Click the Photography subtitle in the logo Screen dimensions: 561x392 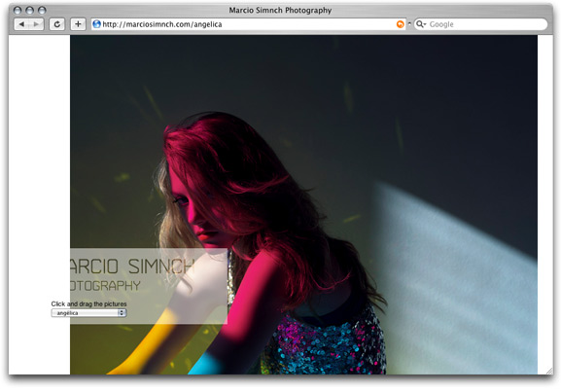point(105,286)
